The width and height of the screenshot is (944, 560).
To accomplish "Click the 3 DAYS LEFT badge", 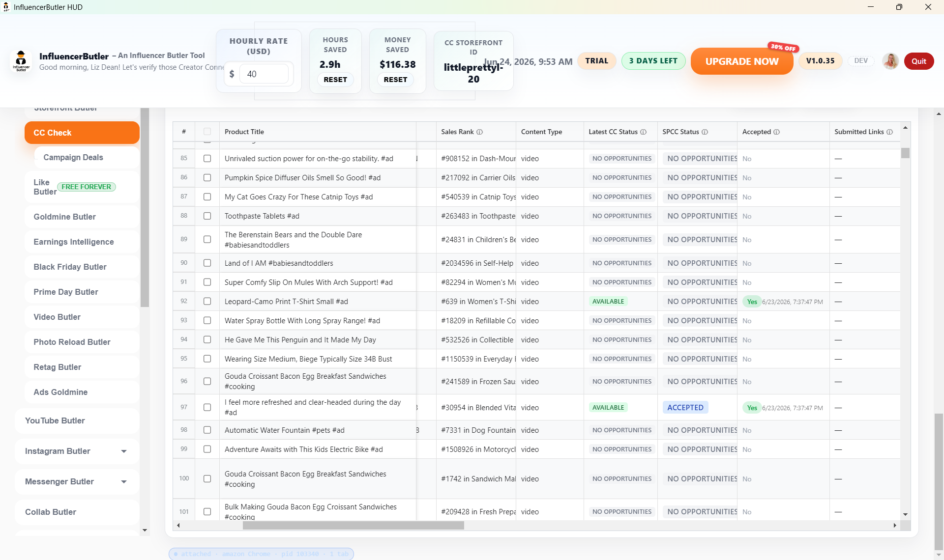I will click(x=653, y=61).
